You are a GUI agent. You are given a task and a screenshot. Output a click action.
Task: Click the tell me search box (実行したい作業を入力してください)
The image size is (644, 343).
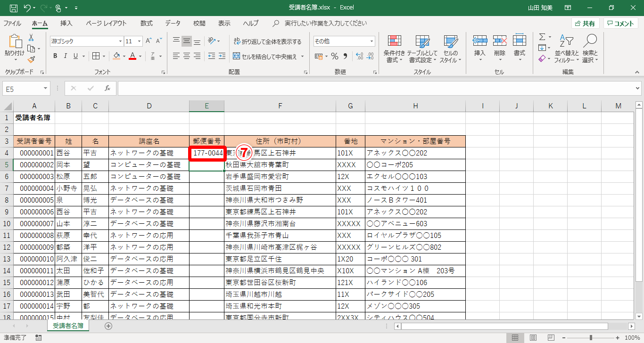pos(325,23)
